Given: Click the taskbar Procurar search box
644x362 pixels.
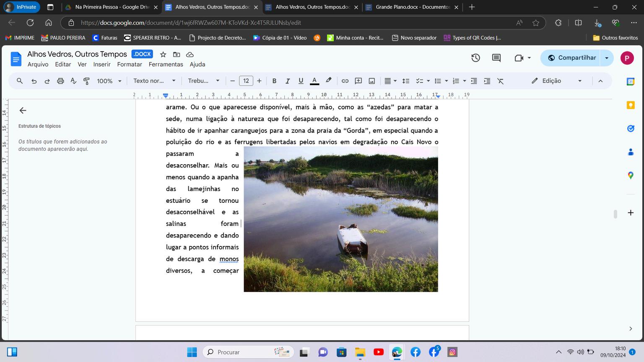Looking at the screenshot, I should coord(248,352).
